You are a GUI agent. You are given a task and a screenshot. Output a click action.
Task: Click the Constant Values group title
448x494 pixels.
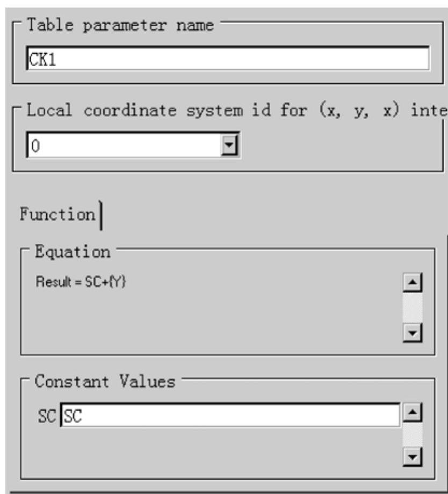pyautogui.click(x=105, y=382)
